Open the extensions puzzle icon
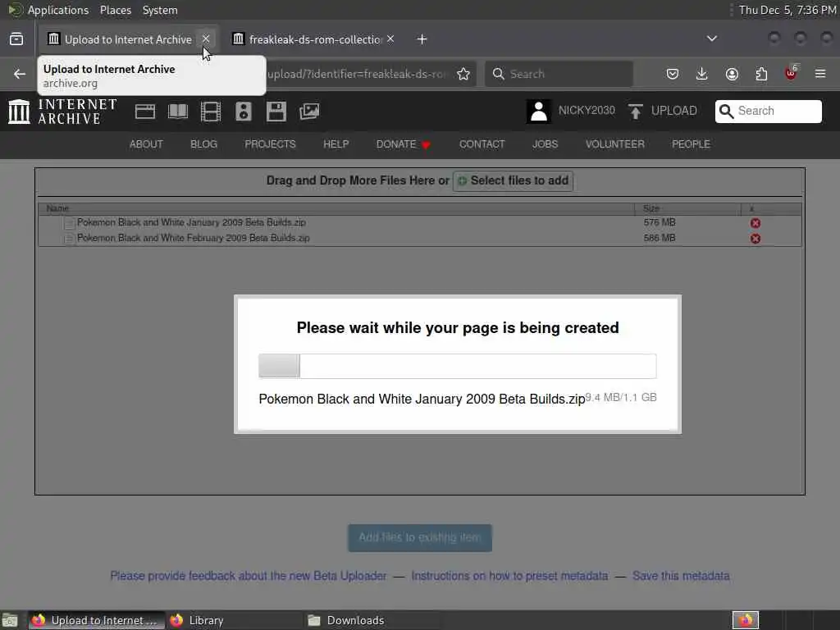This screenshot has height=630, width=840. 761,74
